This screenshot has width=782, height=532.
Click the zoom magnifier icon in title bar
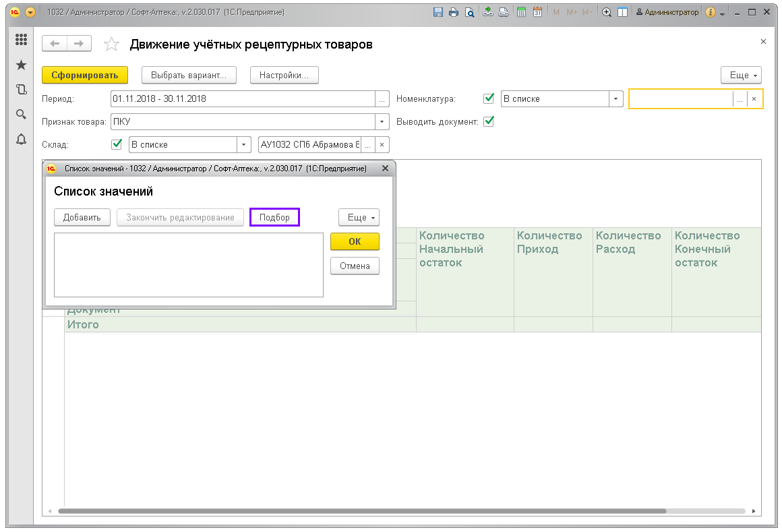tap(607, 12)
